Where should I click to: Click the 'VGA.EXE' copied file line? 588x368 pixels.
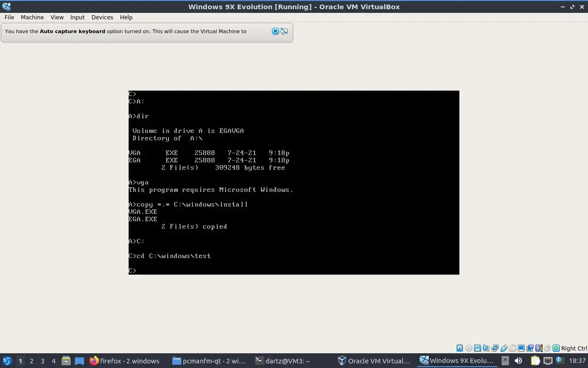143,212
